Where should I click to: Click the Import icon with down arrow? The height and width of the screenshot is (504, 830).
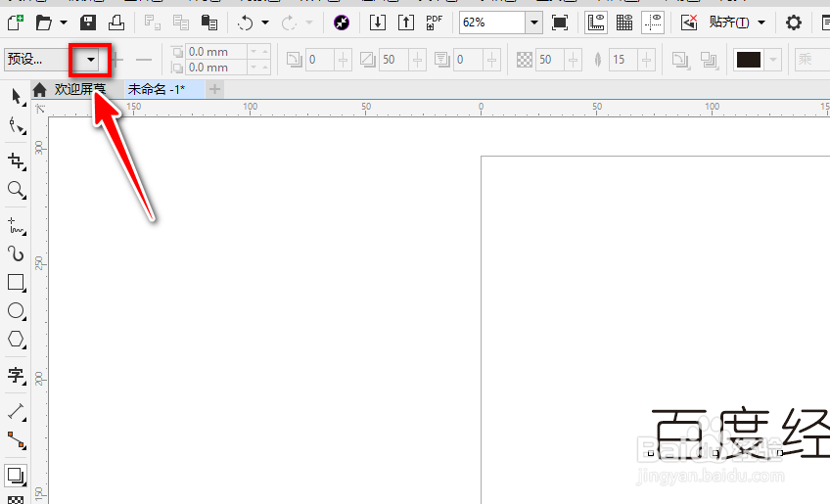pos(378,23)
